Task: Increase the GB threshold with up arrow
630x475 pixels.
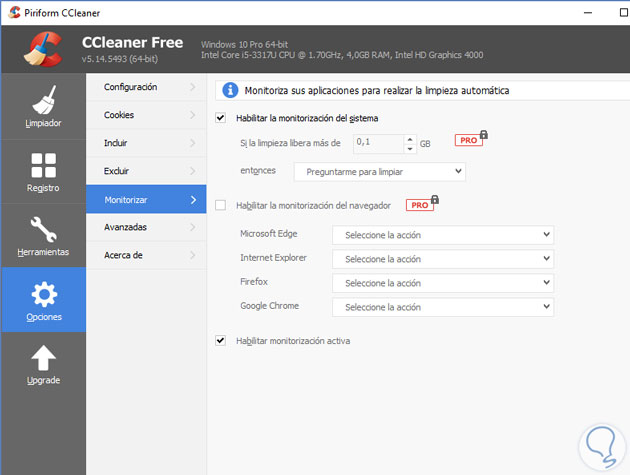Action: point(410,139)
